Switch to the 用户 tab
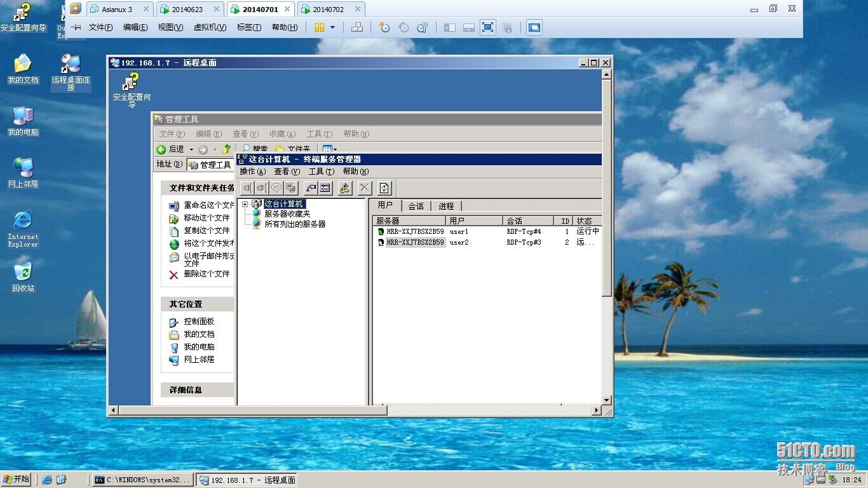This screenshot has width=868, height=488. pyautogui.click(x=386, y=205)
